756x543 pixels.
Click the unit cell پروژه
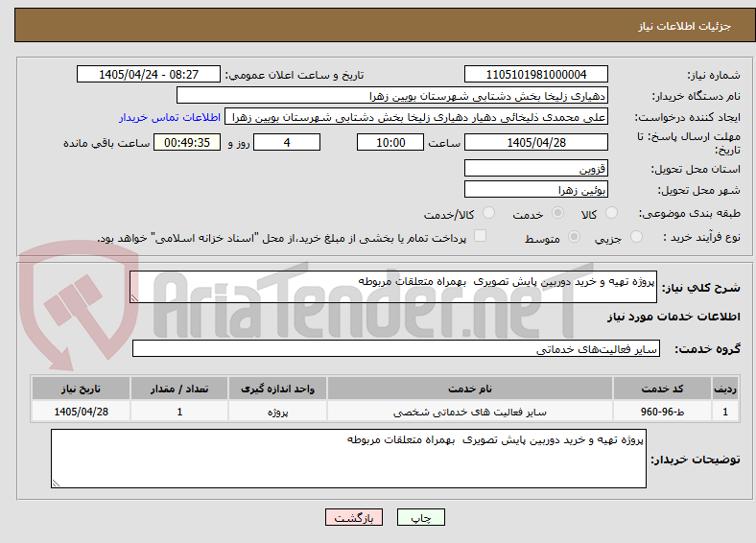(x=277, y=412)
